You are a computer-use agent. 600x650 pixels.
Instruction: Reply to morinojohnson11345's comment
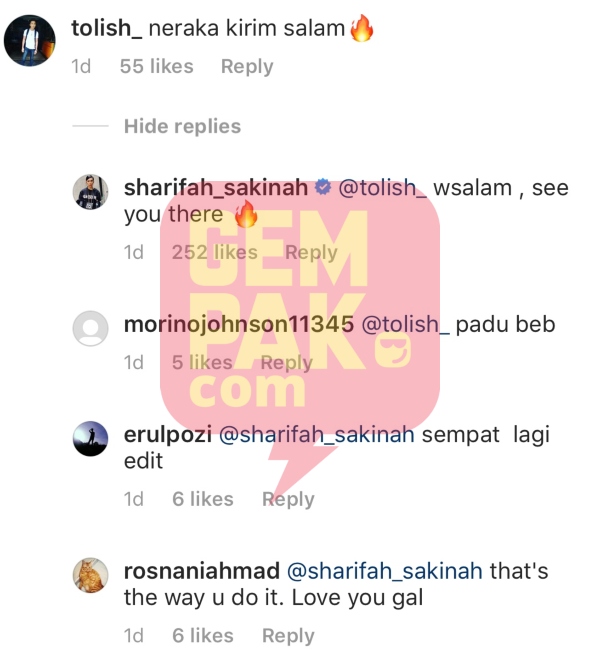[x=287, y=363]
